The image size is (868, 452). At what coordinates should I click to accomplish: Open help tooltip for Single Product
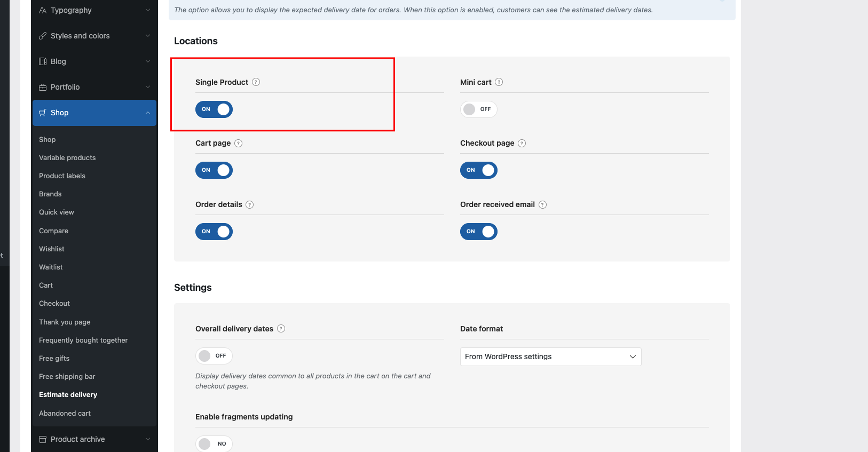[x=256, y=82]
